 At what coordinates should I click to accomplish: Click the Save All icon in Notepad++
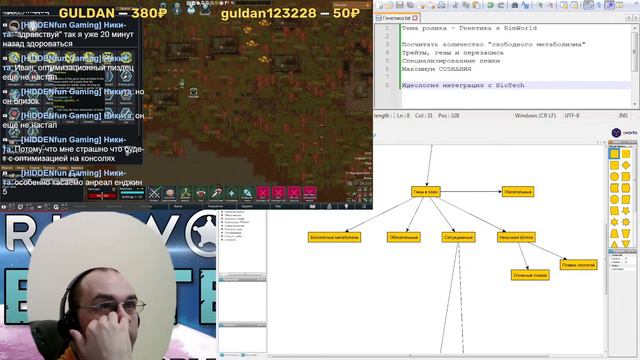coord(410,5)
